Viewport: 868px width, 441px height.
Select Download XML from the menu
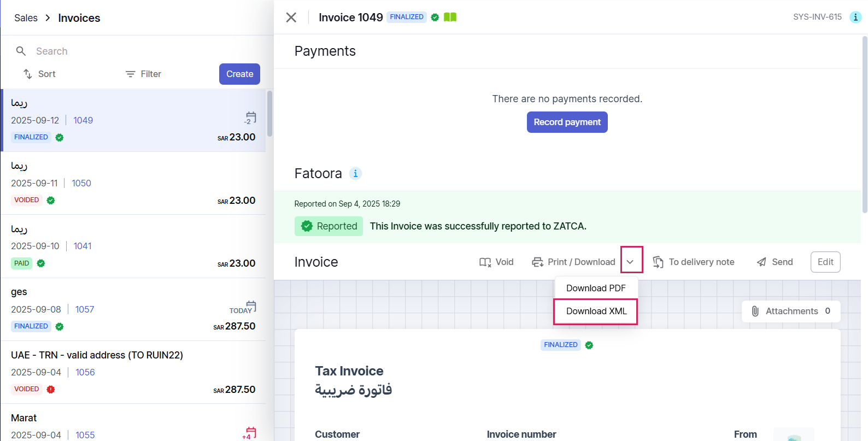coord(596,311)
